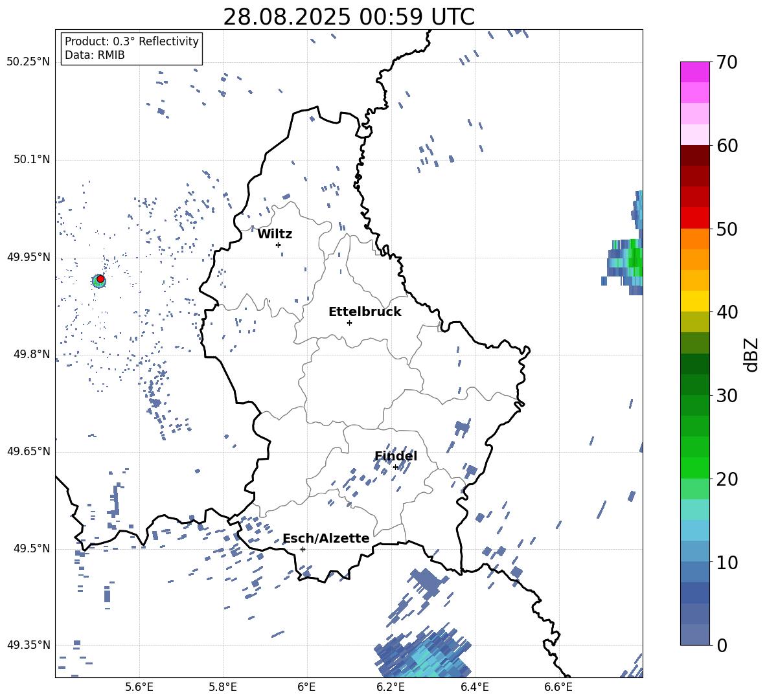The height and width of the screenshot is (700, 767).
Task: Click the Esch/Alzette location cross marker
Action: point(303,549)
